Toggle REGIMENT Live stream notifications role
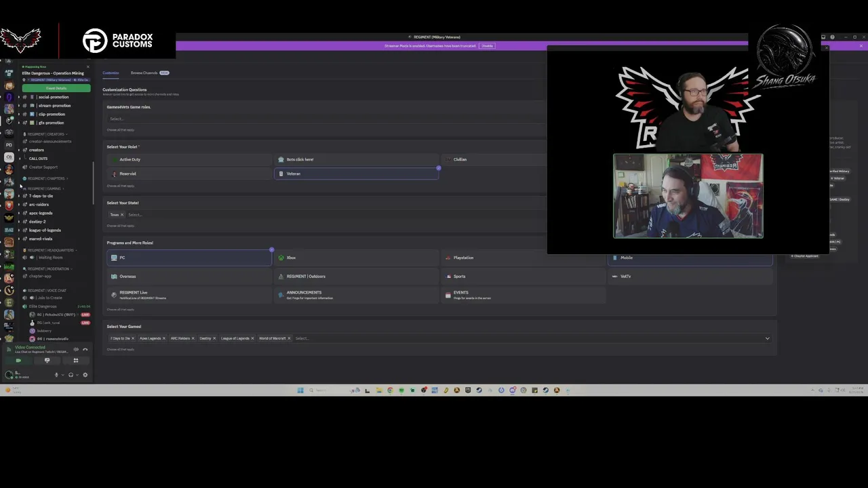This screenshot has width=868, height=488. (189, 295)
